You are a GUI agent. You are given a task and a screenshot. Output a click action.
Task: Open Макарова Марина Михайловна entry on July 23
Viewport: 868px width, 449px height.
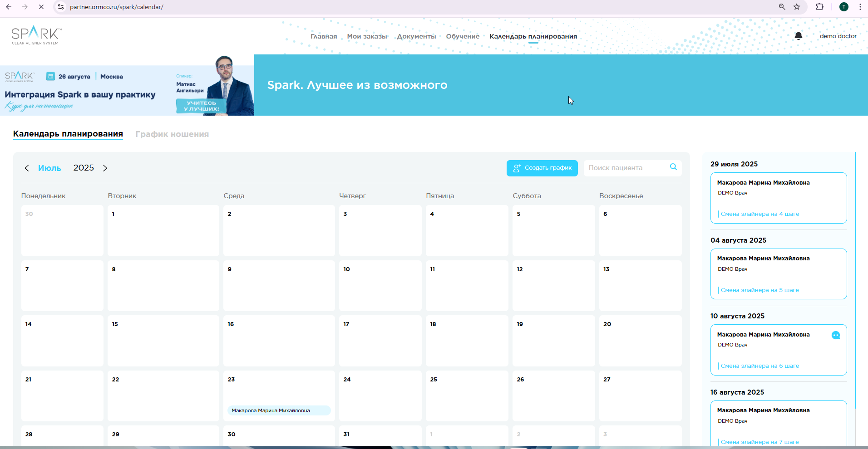click(x=279, y=410)
